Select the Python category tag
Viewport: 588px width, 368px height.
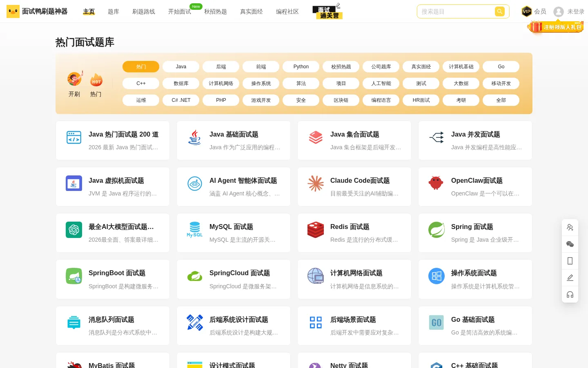[301, 67]
